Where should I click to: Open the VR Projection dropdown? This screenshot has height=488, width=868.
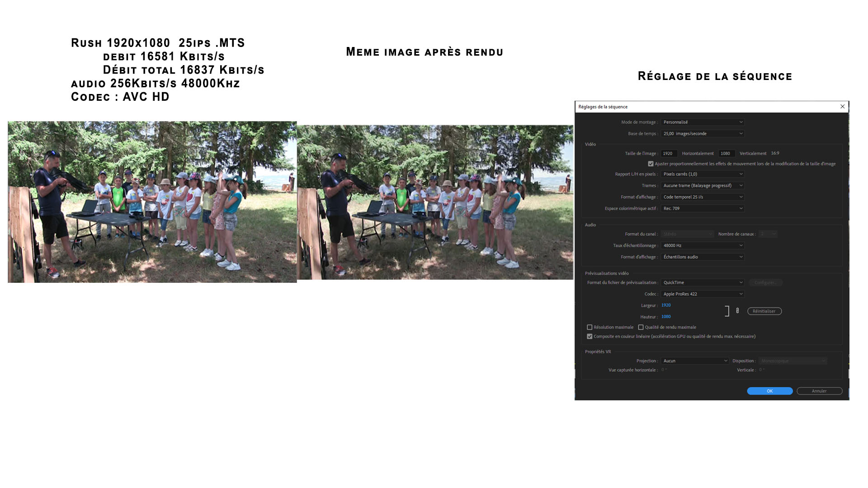pos(694,361)
